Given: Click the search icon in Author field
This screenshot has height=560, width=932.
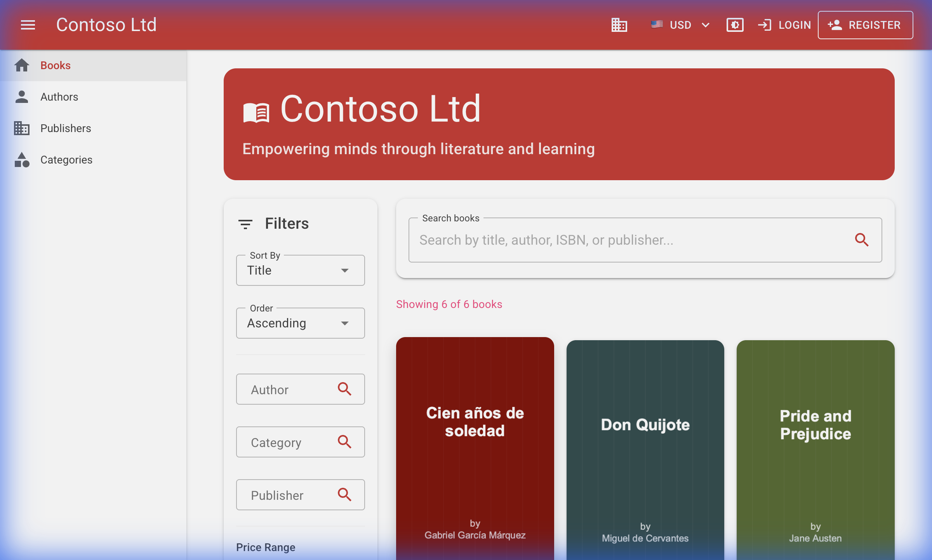Looking at the screenshot, I should (x=344, y=389).
